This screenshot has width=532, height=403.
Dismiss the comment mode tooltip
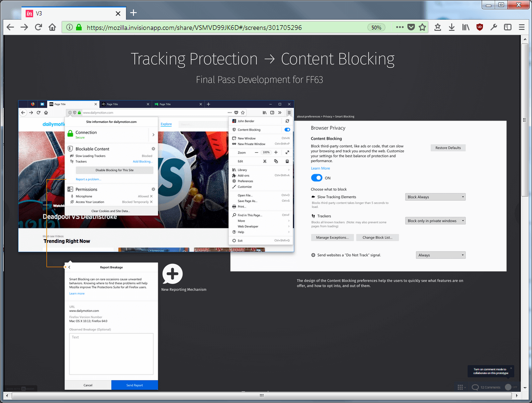(x=511, y=368)
